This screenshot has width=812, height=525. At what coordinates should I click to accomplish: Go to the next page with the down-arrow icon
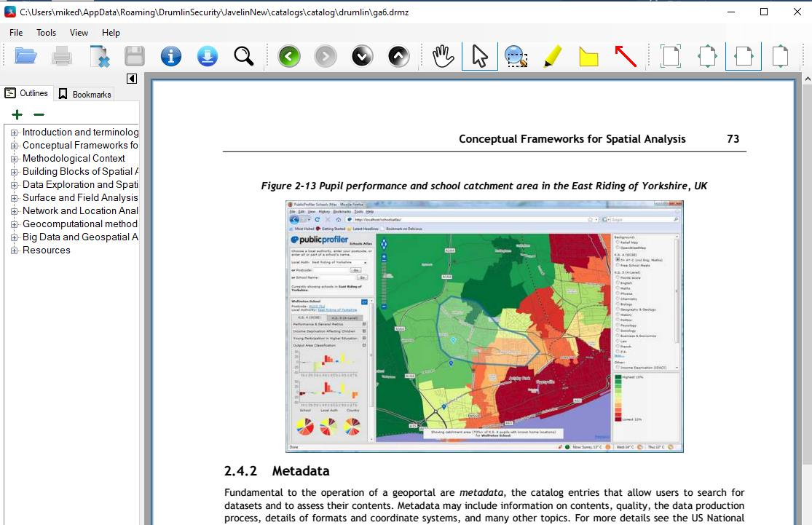(x=362, y=56)
